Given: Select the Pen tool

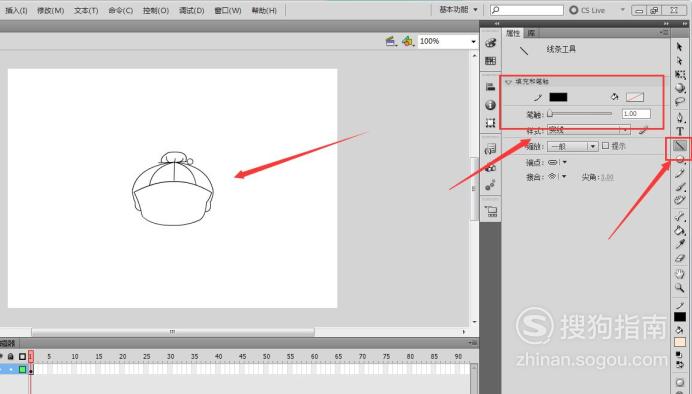Looking at the screenshot, I should click(680, 117).
